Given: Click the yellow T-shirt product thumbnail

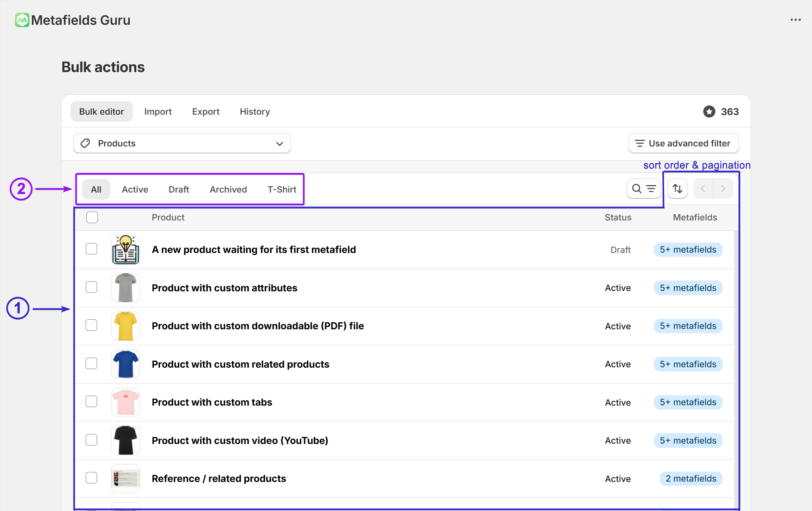Looking at the screenshot, I should [125, 326].
